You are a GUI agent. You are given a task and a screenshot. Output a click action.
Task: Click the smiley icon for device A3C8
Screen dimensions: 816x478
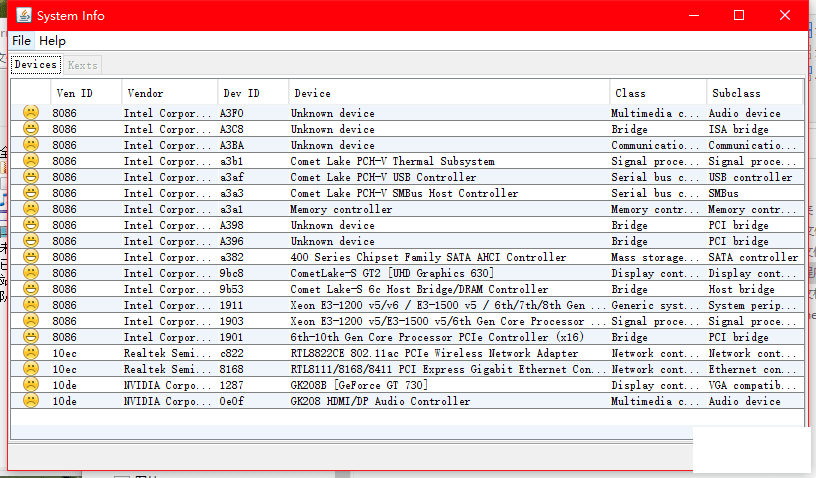point(31,128)
